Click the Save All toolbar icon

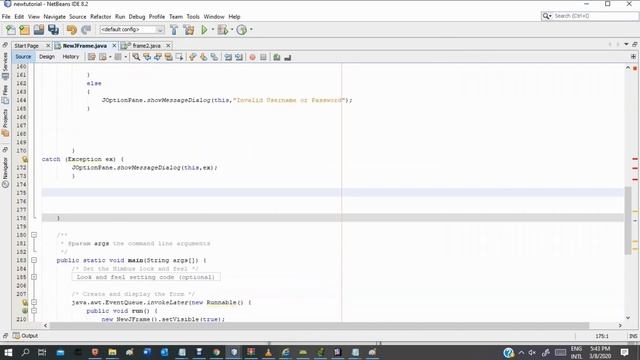pos(53,30)
